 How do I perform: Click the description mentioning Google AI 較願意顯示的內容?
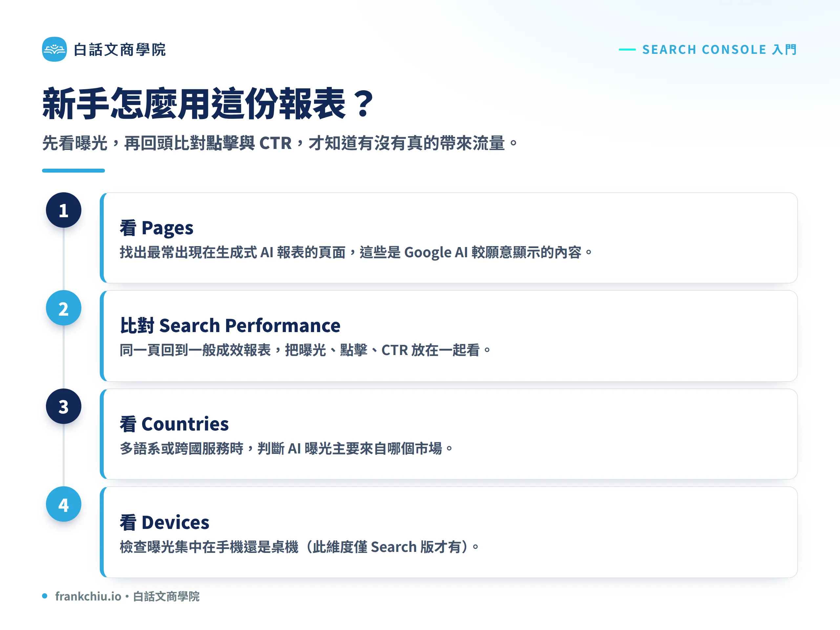[x=356, y=252]
